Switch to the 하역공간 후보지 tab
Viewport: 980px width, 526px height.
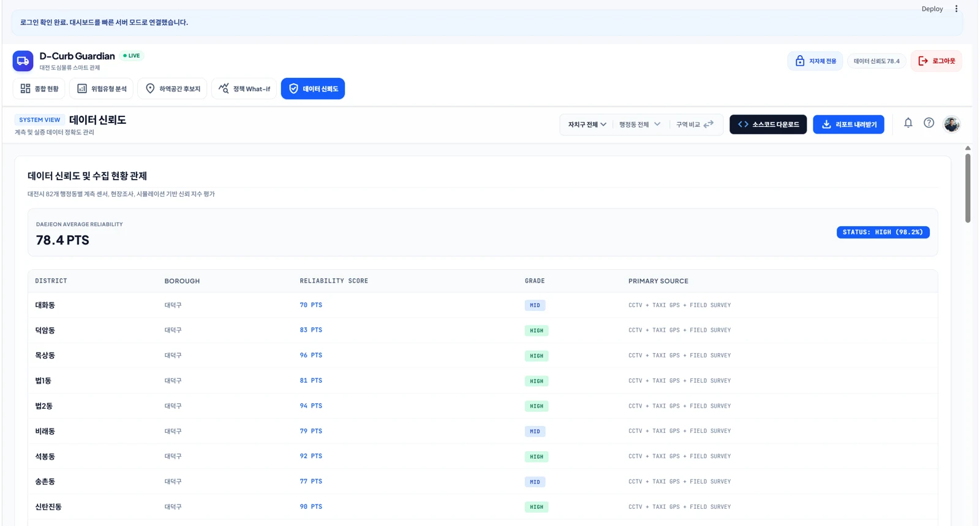pyautogui.click(x=173, y=89)
